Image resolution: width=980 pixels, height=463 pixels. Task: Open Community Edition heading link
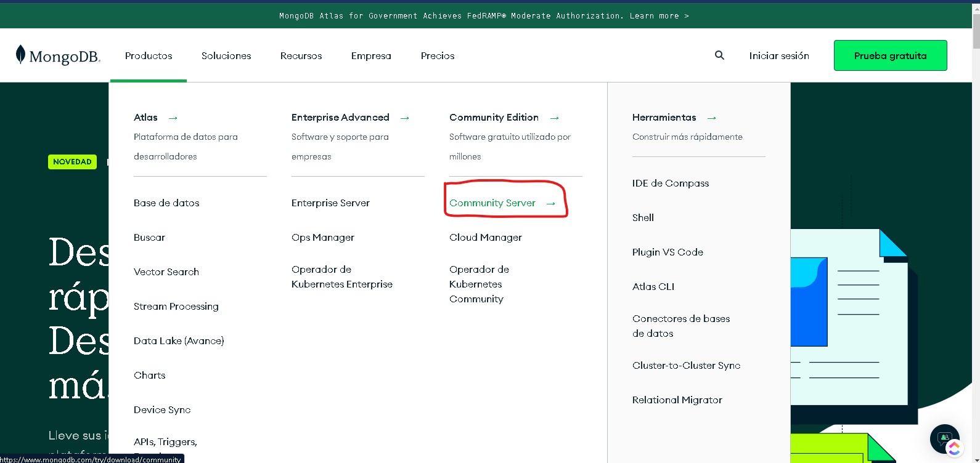494,118
